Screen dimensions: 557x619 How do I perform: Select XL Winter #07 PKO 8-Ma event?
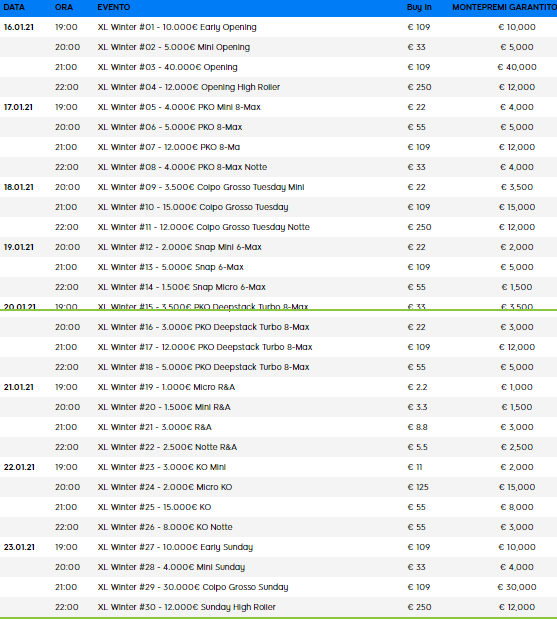point(169,147)
